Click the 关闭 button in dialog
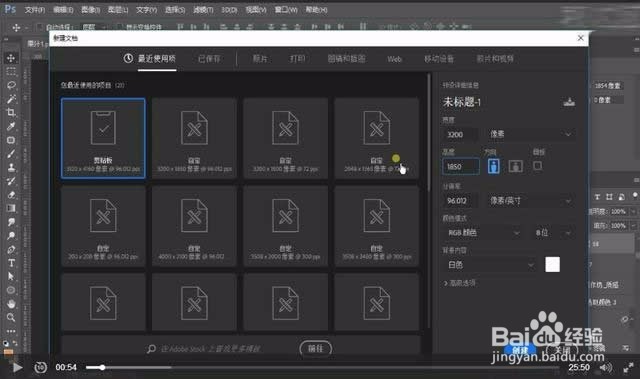Screen dimensions: 640x379 (x=562, y=349)
